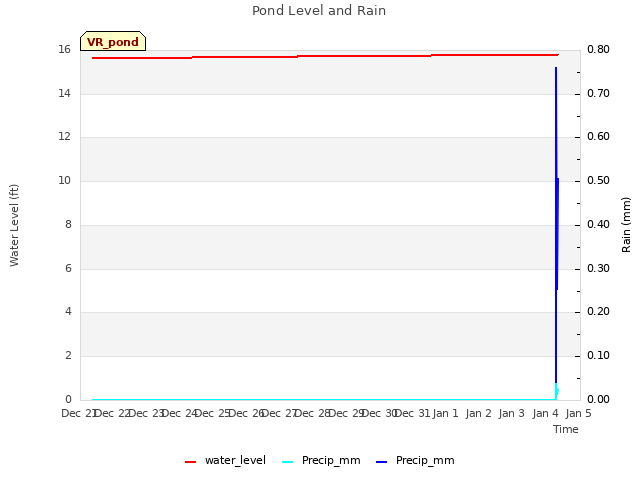Image resolution: width=640 pixels, height=480 pixels.
Task: Click the 0.80 rain axis value
Action: tap(598, 50)
